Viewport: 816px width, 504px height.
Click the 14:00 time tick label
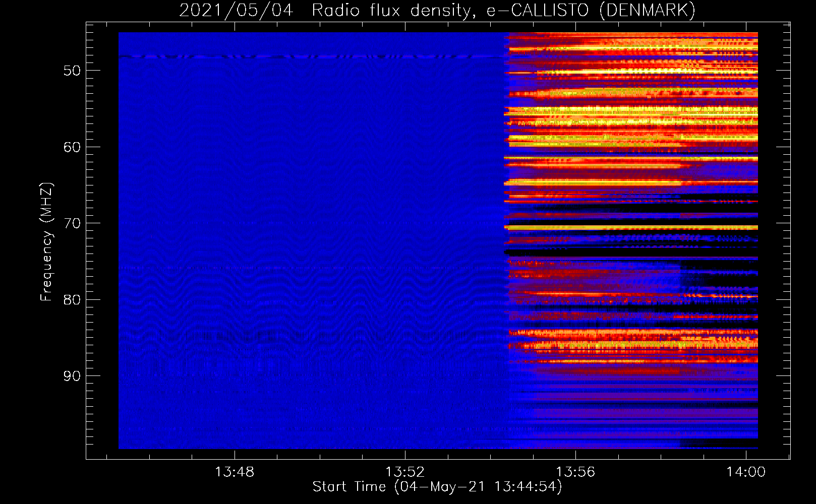click(746, 472)
